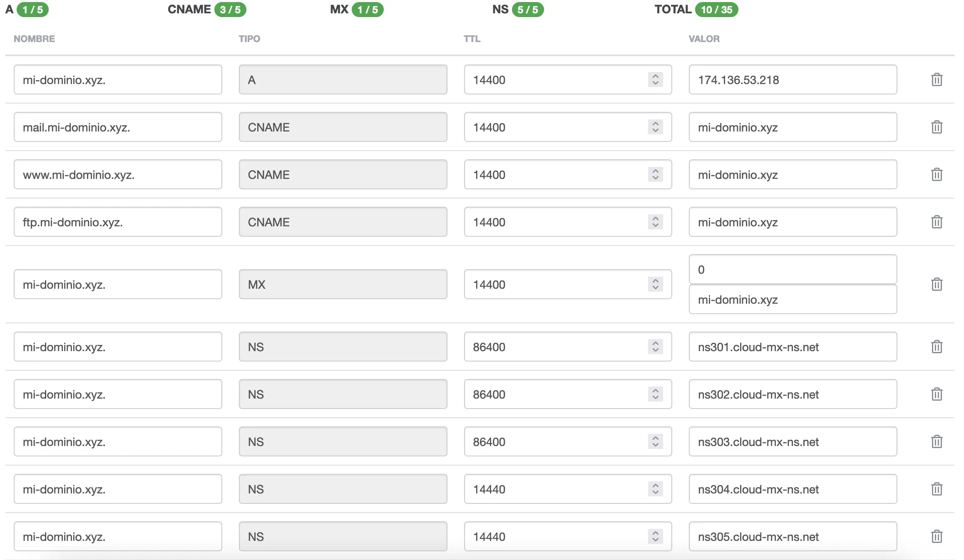Adjust TTL stepper on ns304 NS row
Viewport: 964px width, 560px height.
[x=655, y=489]
